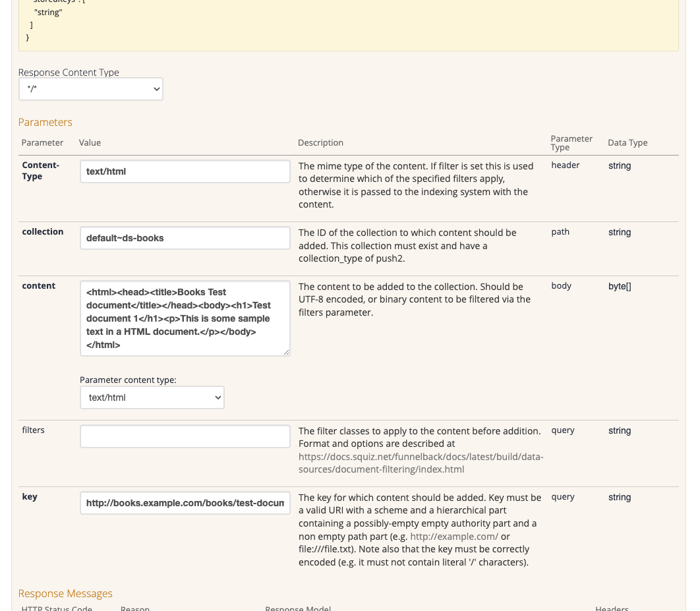Click the bold collection parameter name
This screenshot has height=611, width=700.
coord(43,231)
